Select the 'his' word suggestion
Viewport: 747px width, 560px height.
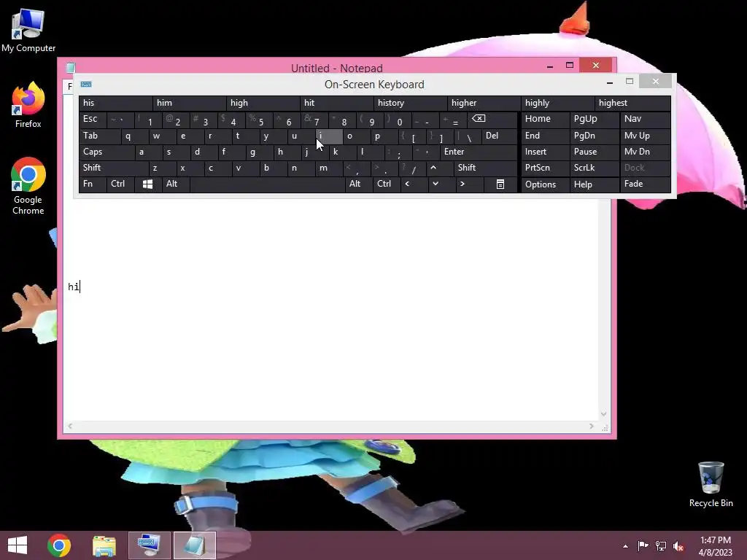pyautogui.click(x=115, y=103)
